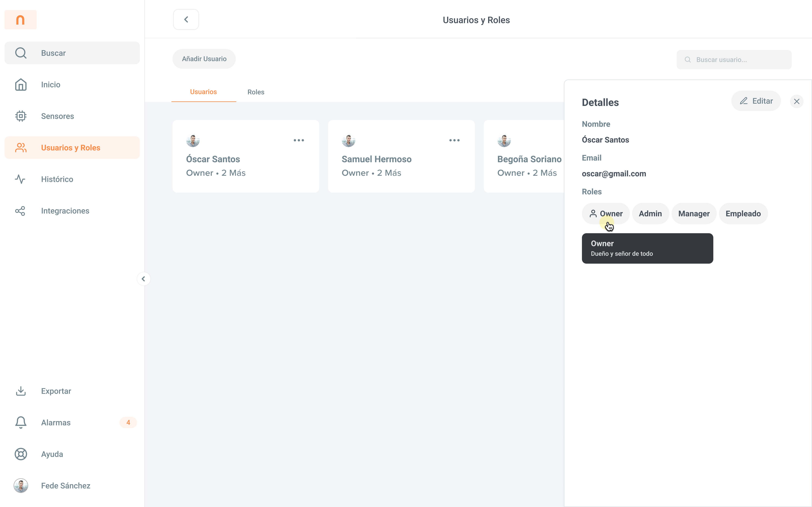Image resolution: width=812 pixels, height=507 pixels.
Task: Close the Detalles panel
Action: pyautogui.click(x=797, y=101)
